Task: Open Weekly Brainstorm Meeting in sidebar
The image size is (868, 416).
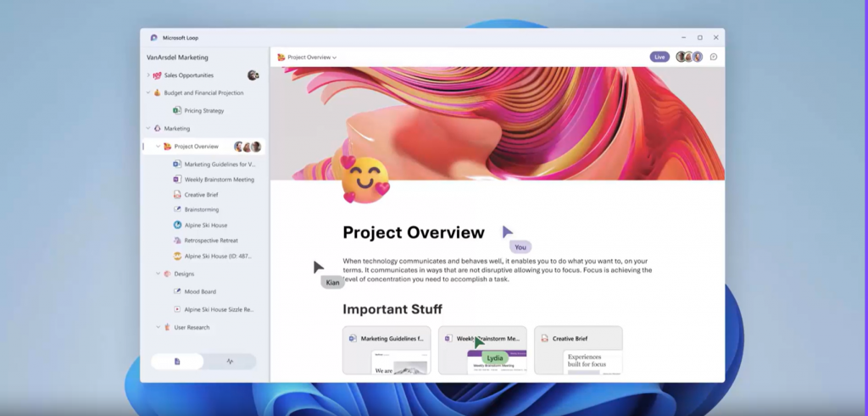Action: click(x=220, y=180)
